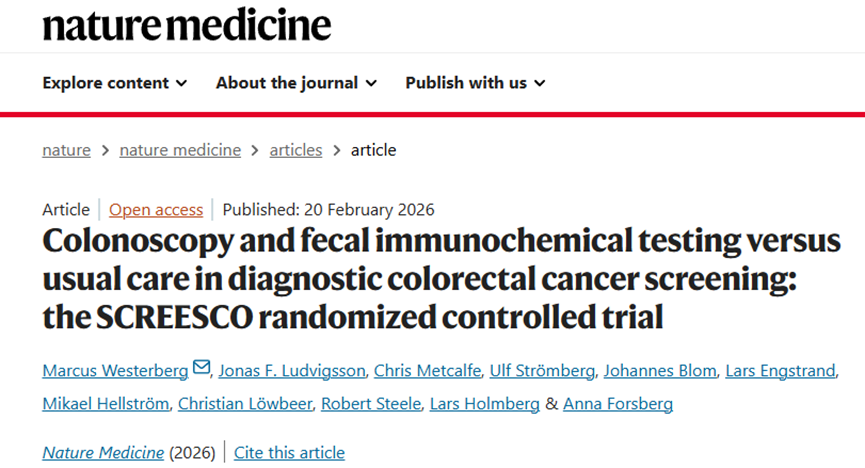
Task: Click the email envelope icon after Marcus Westerberg
Action: 202,369
